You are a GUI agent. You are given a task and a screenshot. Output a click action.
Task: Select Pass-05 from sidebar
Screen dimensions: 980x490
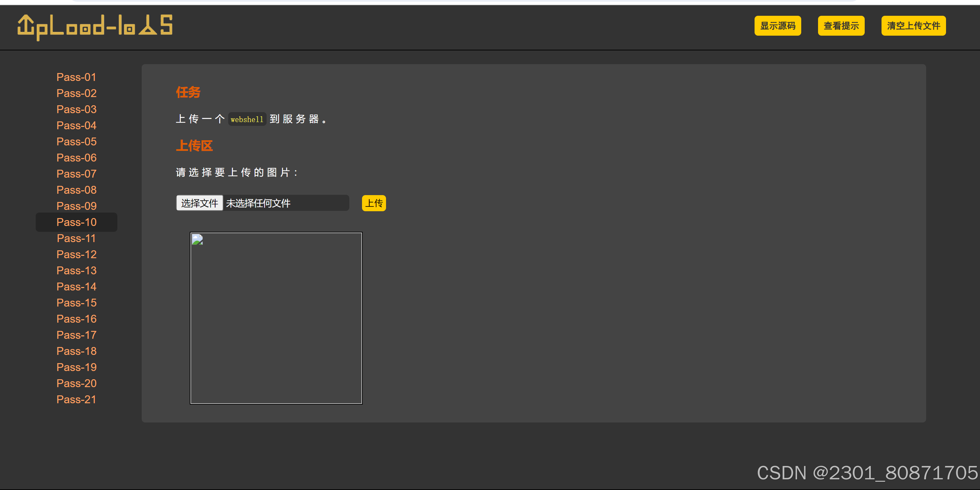pyautogui.click(x=76, y=141)
